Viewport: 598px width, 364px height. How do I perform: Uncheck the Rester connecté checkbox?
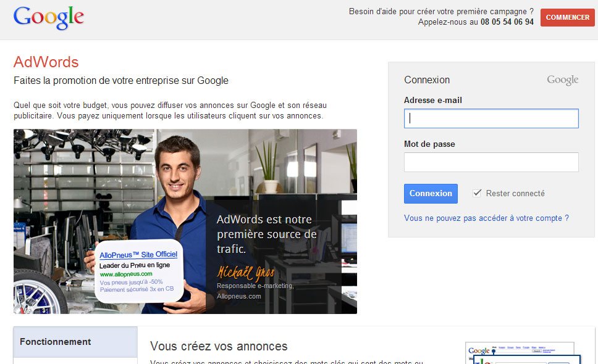pos(477,193)
